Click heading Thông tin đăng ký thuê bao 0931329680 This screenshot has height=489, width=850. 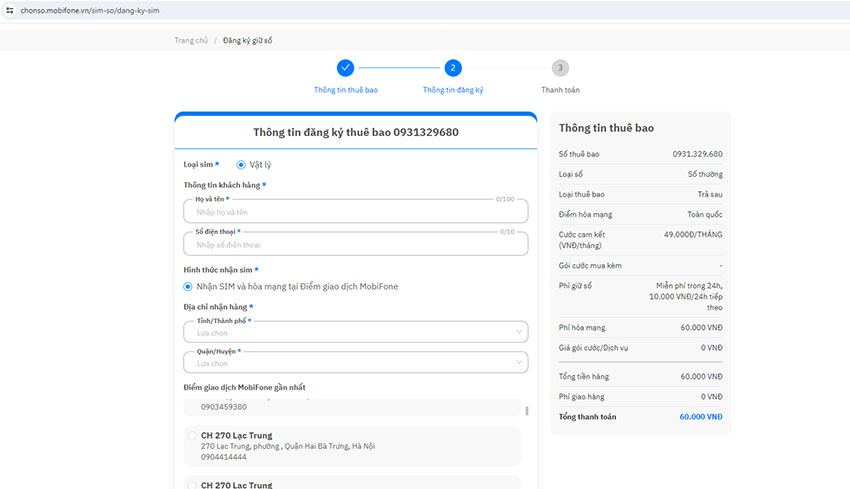pos(356,132)
